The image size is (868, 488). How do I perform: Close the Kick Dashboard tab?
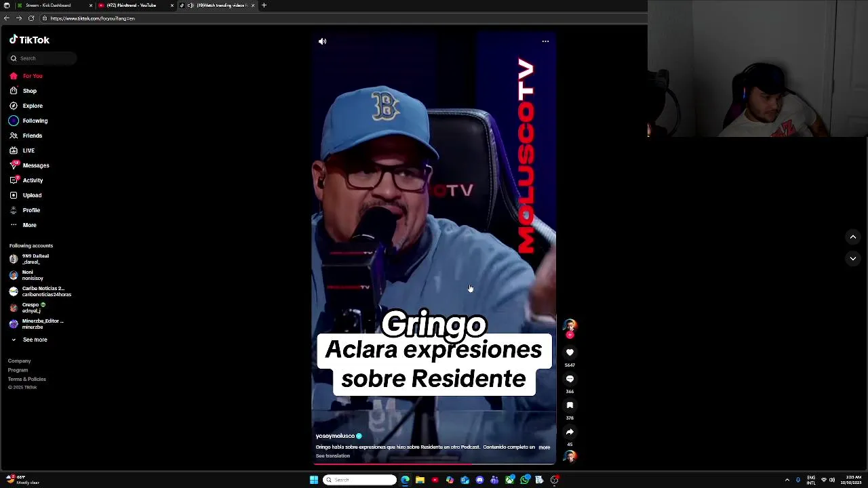click(x=91, y=5)
